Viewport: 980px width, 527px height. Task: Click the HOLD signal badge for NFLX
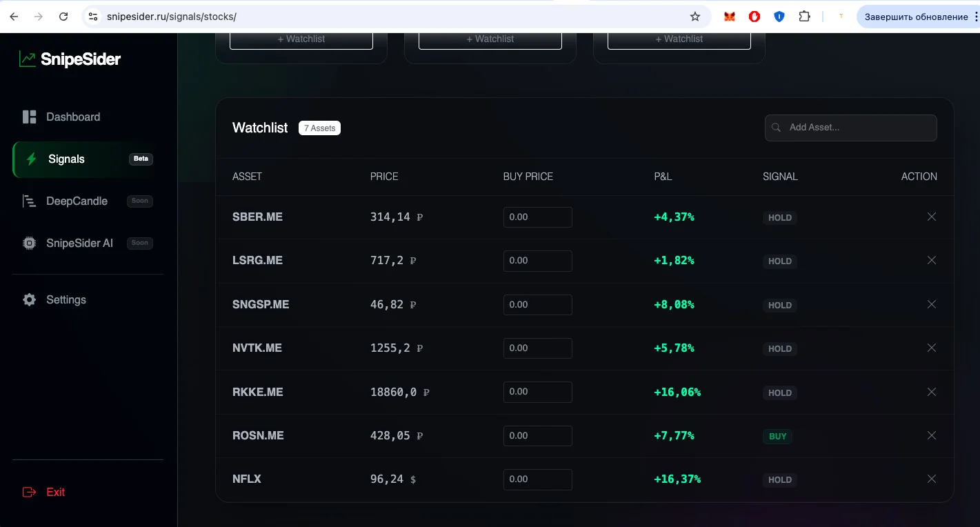780,480
